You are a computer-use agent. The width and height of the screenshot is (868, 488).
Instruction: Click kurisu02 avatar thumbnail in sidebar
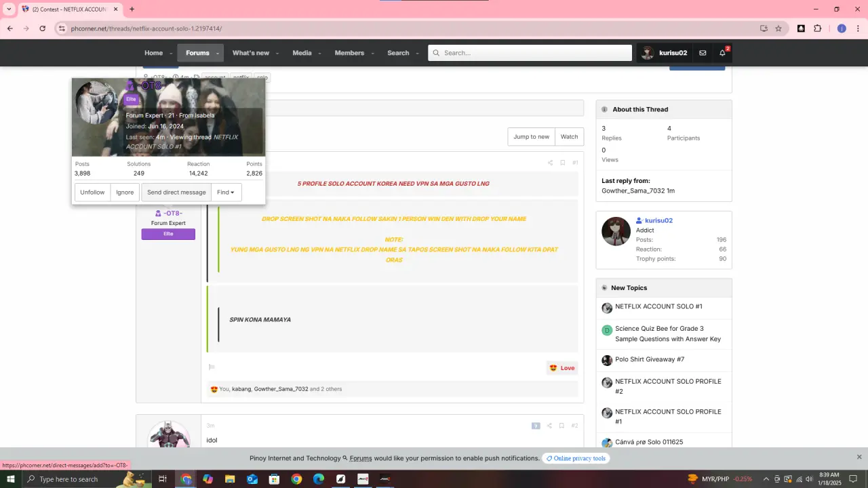coord(616,231)
